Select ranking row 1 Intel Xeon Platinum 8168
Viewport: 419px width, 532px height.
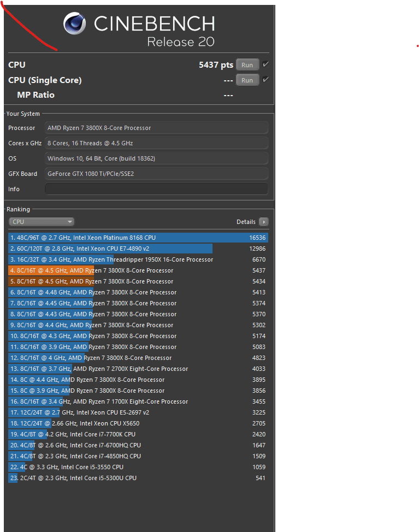(x=138, y=238)
